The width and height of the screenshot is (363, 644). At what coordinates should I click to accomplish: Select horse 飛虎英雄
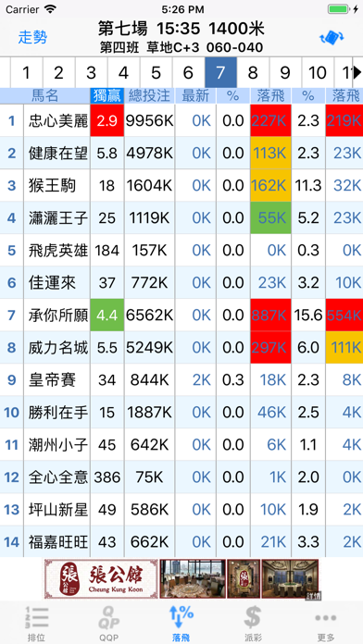click(58, 251)
